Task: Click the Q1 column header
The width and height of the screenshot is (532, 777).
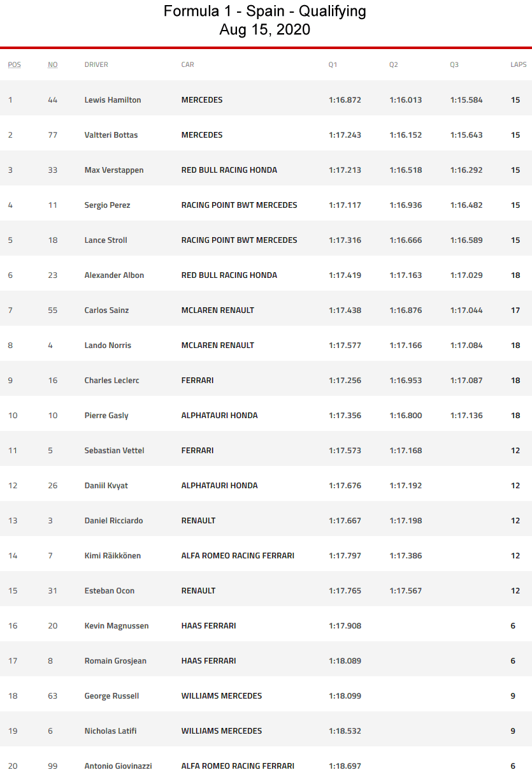Action: click(x=333, y=64)
